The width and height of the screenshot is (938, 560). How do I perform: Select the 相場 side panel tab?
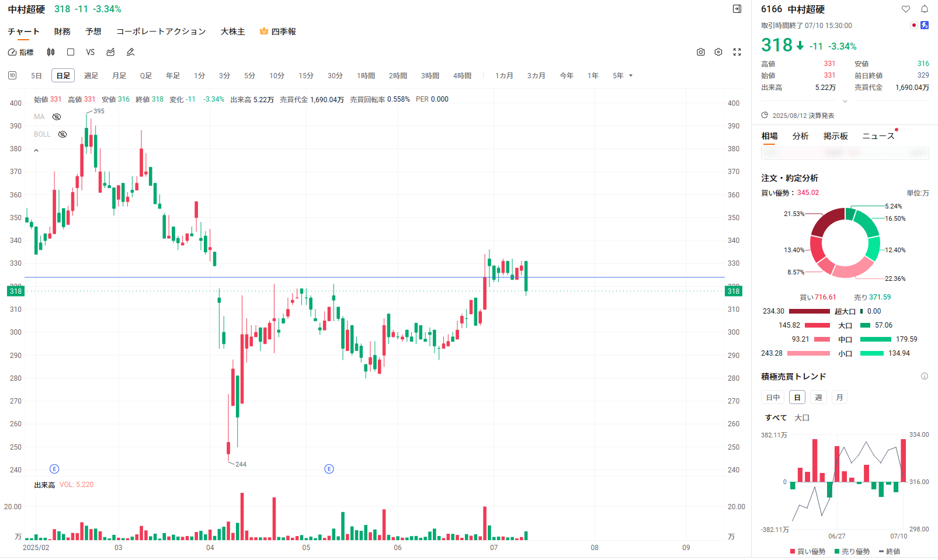point(769,136)
